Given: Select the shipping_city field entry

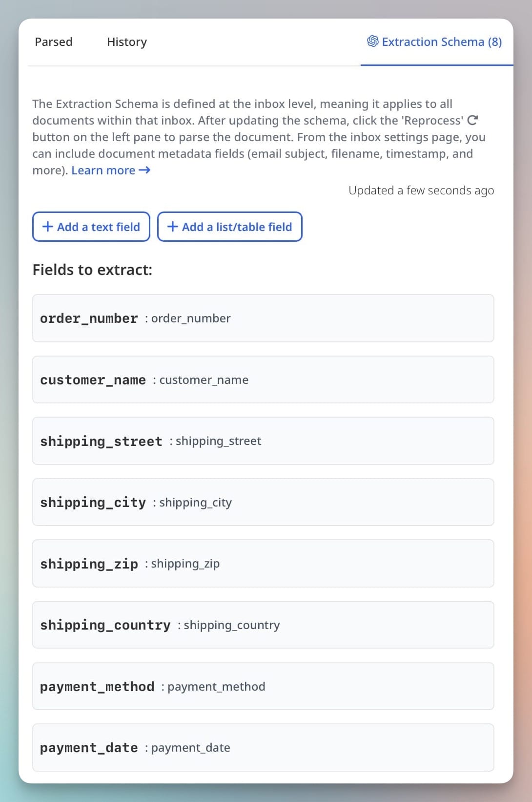Looking at the screenshot, I should (x=263, y=503).
